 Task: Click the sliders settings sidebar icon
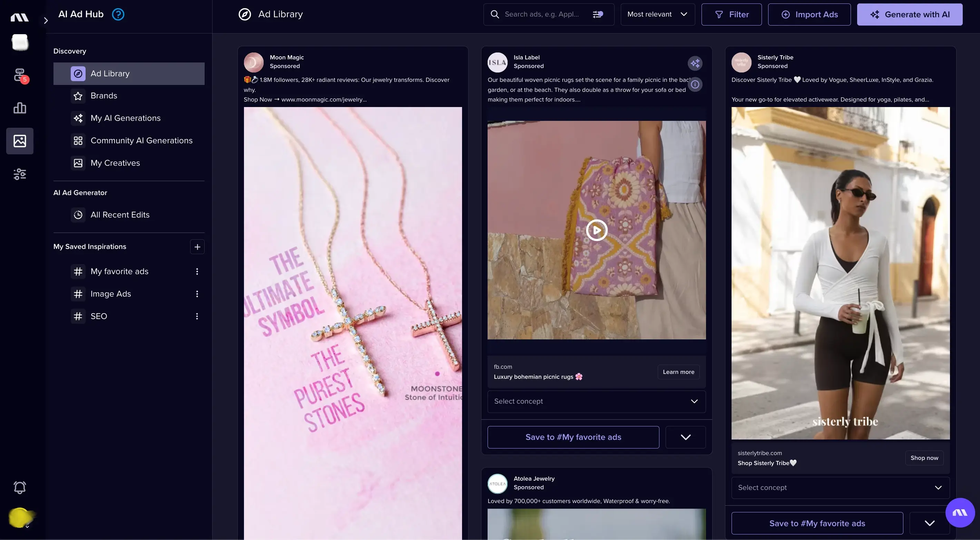pyautogui.click(x=20, y=174)
